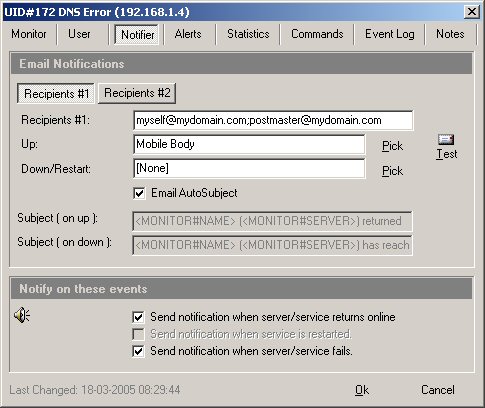Viewport: 485px width, 408px height.
Task: Open Pick for the Down/Restart template
Action: 392,171
